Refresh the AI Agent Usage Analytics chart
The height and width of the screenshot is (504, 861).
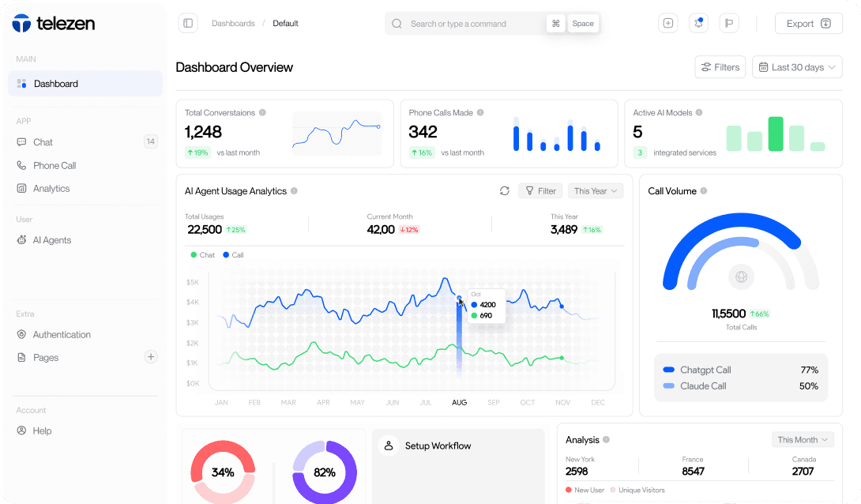pos(505,190)
